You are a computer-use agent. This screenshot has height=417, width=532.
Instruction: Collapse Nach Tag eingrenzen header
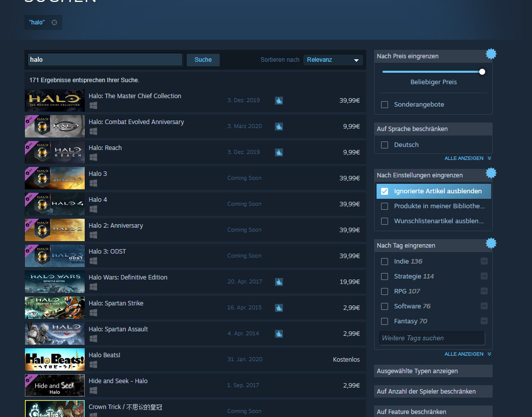tap(433, 245)
